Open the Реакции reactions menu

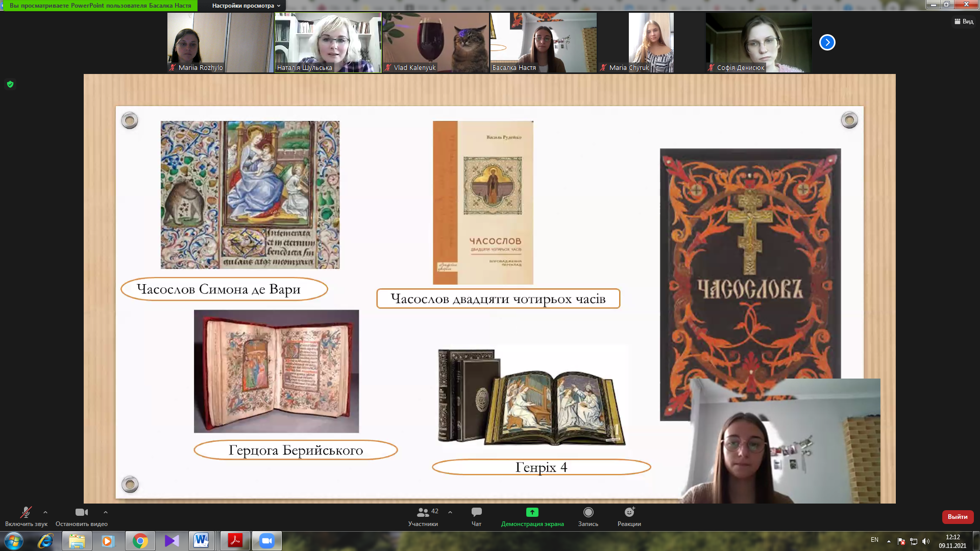[629, 512]
